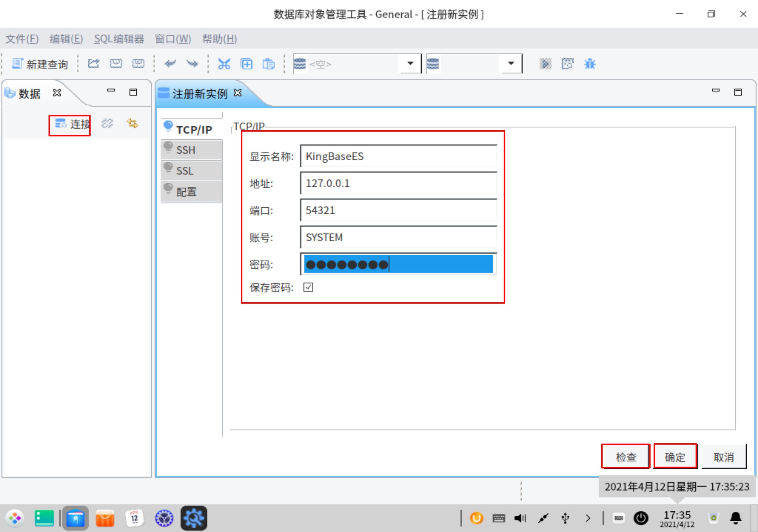Screen dimensions: 758x532
Task: Click the disconnect broken-link icon in data panel
Action: click(x=107, y=124)
